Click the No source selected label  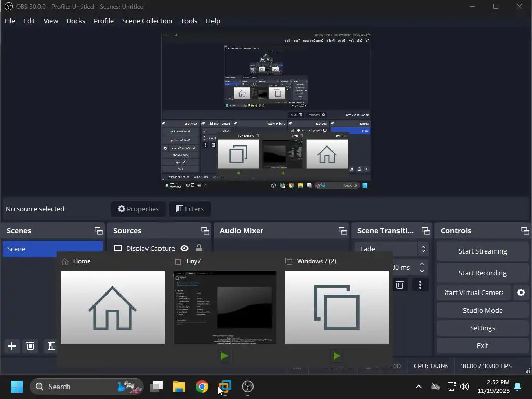tap(35, 209)
